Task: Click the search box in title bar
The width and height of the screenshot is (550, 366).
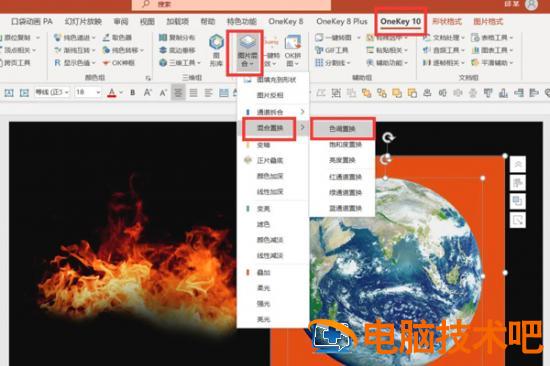Action: pos(232,4)
